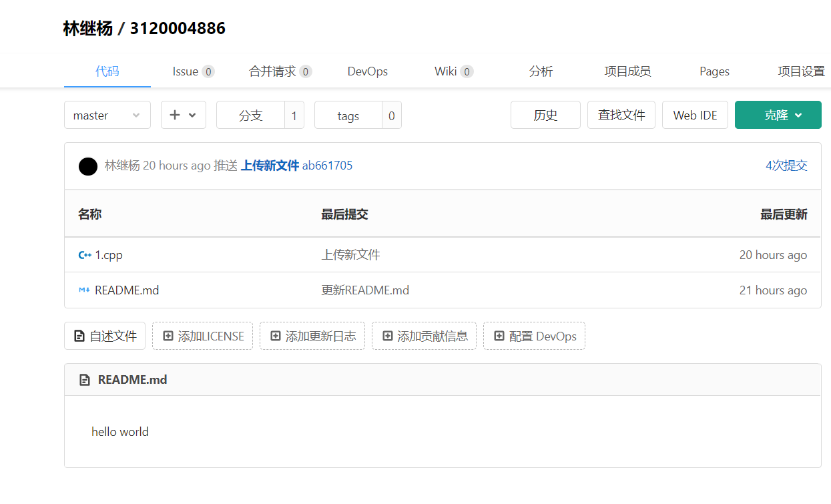Image resolution: width=831 pixels, height=504 pixels.
Task: Click 上传新文件 message in 1.cpp row
Action: (350, 255)
